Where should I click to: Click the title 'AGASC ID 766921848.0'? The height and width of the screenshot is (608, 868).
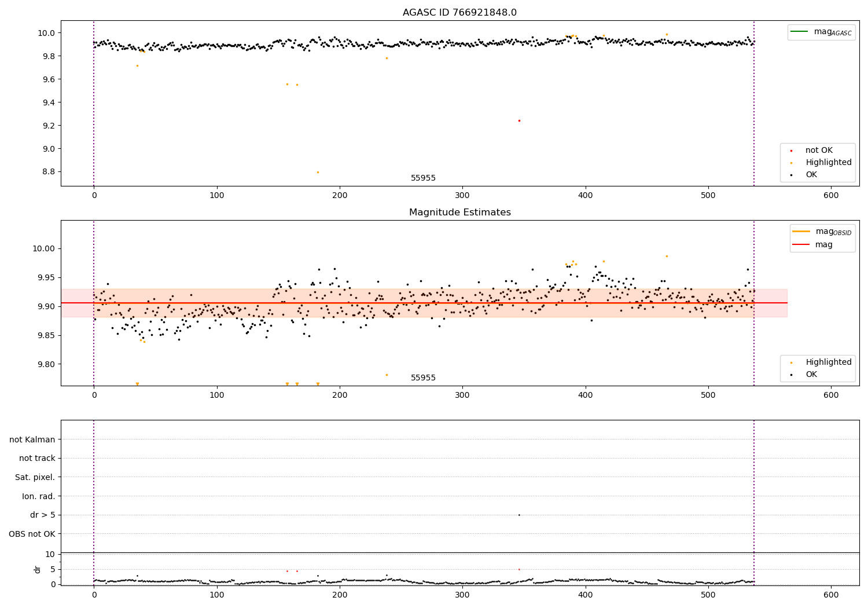pyautogui.click(x=459, y=13)
